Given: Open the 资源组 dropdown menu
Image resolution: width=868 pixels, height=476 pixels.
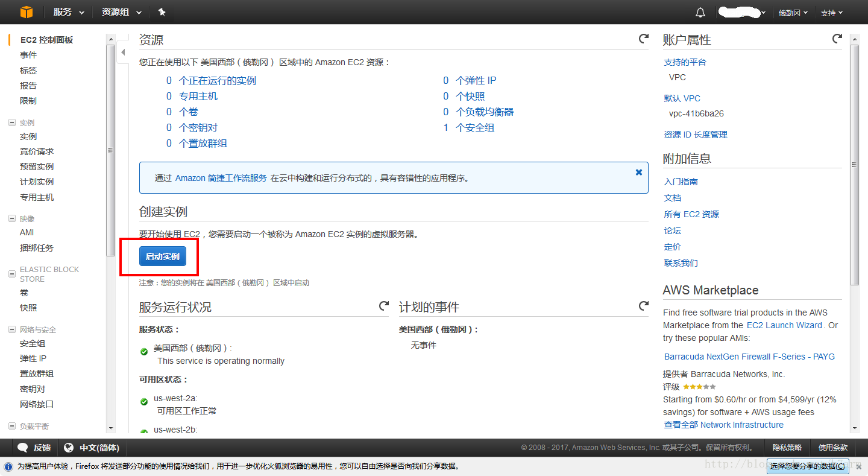Looking at the screenshot, I should (x=121, y=12).
